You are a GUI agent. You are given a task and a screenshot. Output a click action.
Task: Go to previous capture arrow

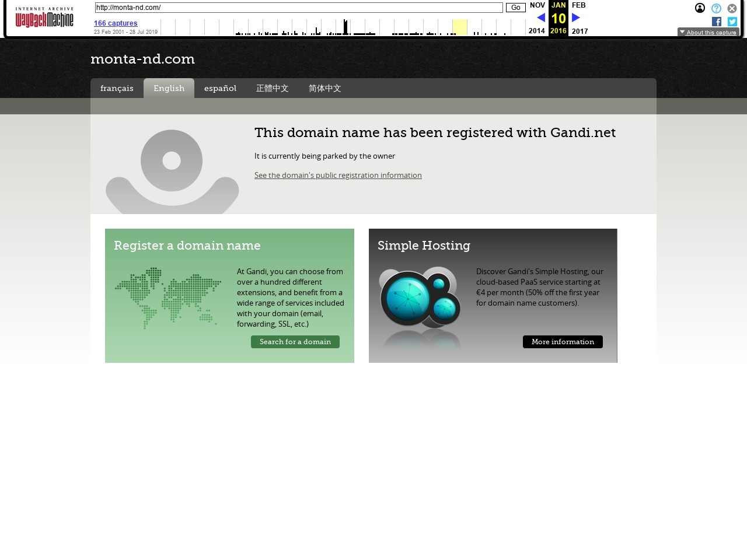[x=540, y=17]
